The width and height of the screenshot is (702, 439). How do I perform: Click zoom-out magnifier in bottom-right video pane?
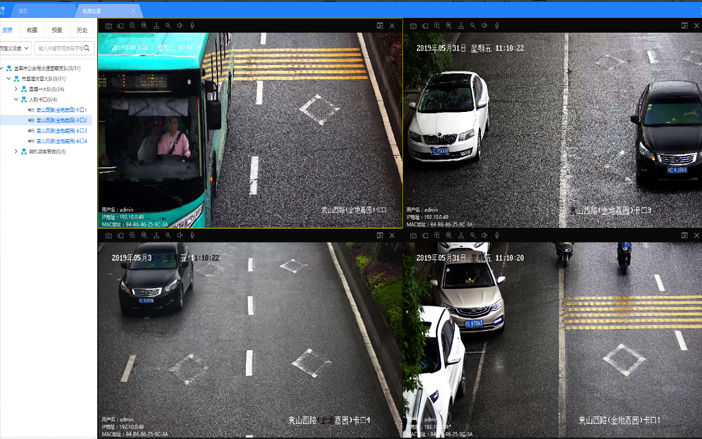(449, 236)
